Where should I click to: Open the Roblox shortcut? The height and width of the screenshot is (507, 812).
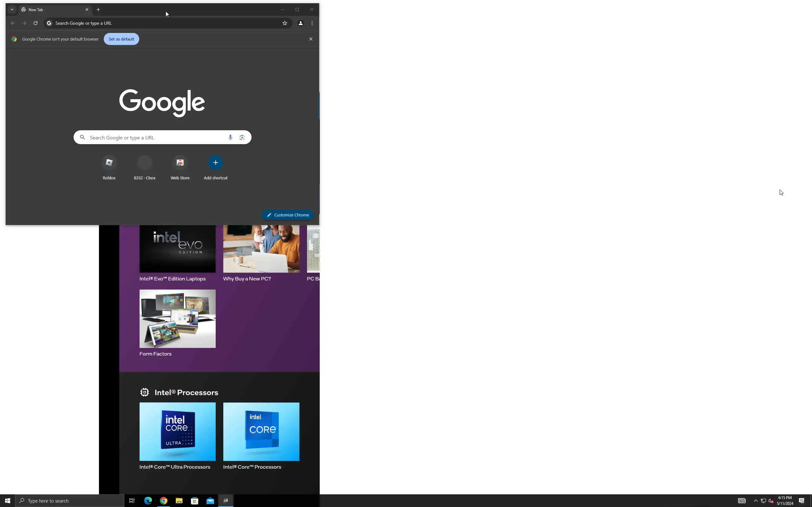109,163
